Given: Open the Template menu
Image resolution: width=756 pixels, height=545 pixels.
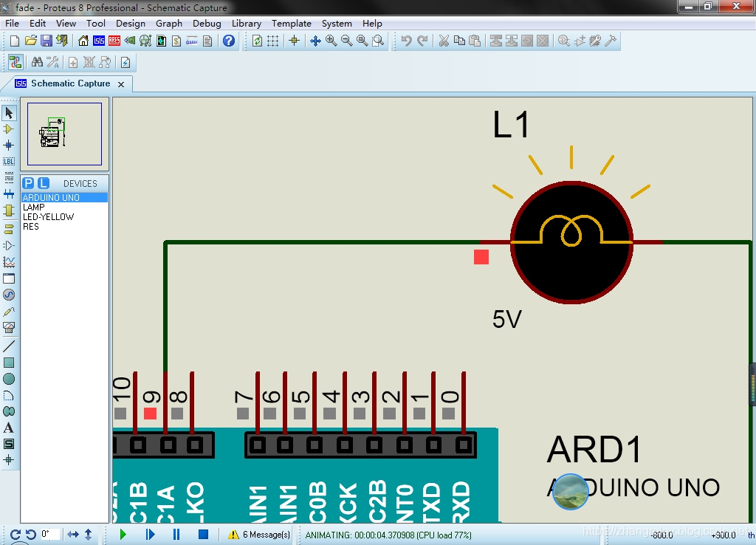Looking at the screenshot, I should (x=291, y=23).
